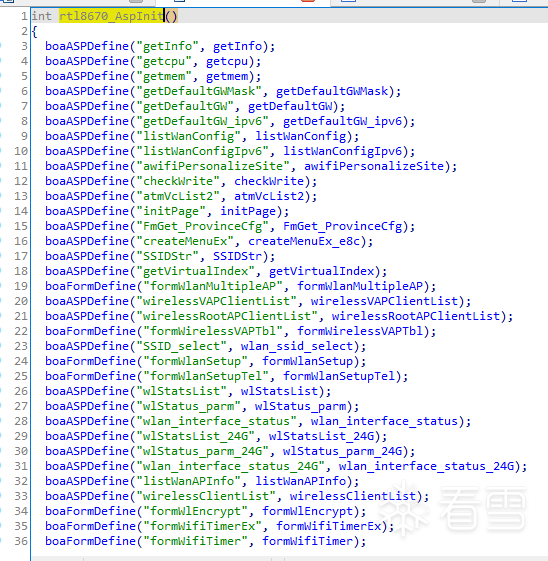Click the formWlanSetup function argument on line 24
Image resolution: width=548 pixels, height=561 pixels.
tap(308, 362)
